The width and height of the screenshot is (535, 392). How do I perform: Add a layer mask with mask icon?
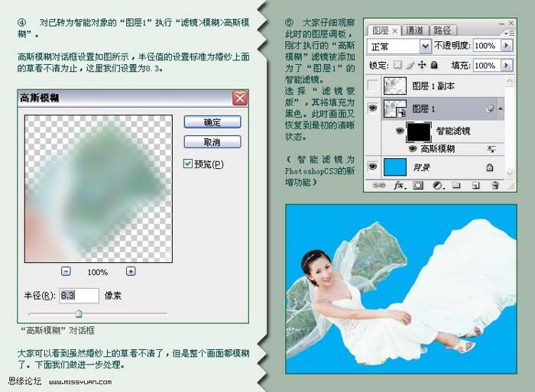tap(418, 185)
